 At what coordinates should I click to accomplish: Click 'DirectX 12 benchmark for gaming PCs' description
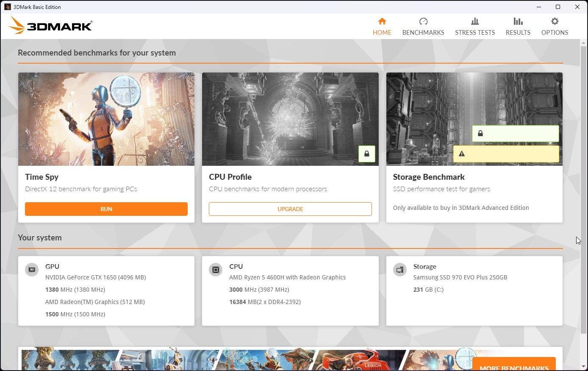point(81,189)
